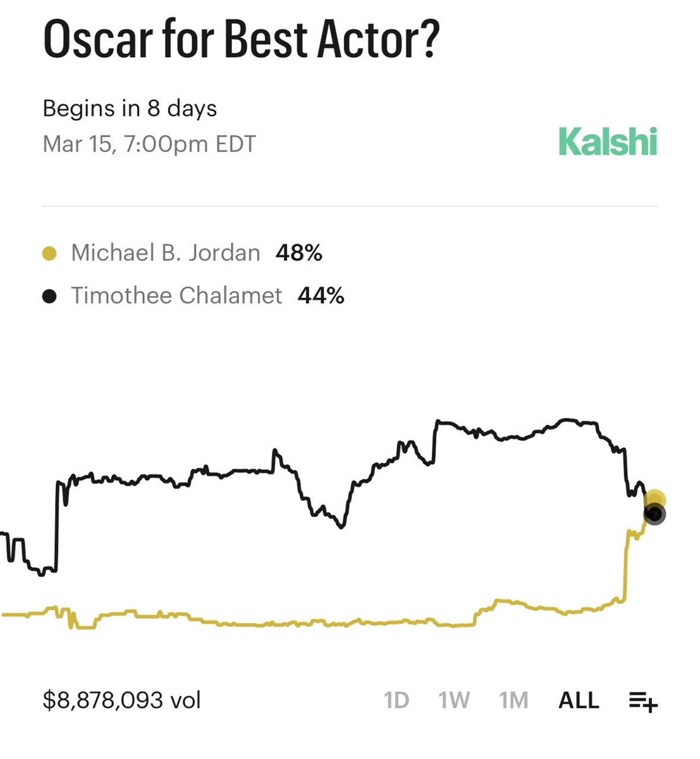This screenshot has height=759, width=700.
Task: Click the "Begins in 8 days" text
Action: [x=130, y=108]
